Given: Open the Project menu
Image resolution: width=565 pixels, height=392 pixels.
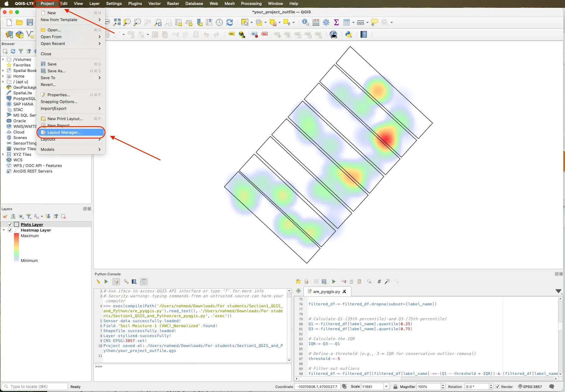Looking at the screenshot, I should tap(47, 3).
